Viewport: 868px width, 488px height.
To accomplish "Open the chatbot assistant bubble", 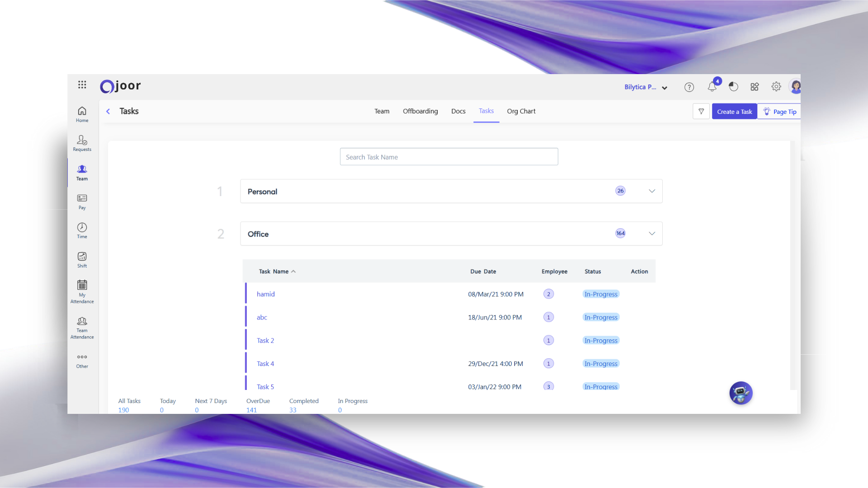I will pyautogui.click(x=741, y=393).
